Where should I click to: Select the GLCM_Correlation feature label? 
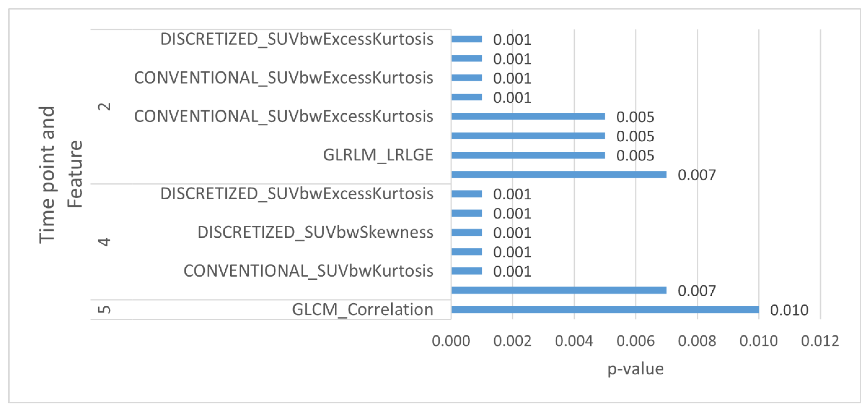pos(362,310)
